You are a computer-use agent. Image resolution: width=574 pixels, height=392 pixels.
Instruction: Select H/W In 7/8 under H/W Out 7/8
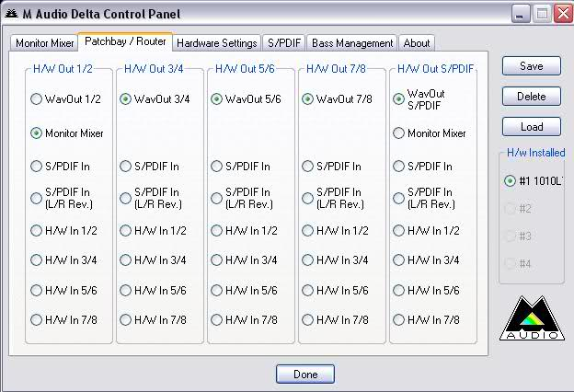[x=308, y=320]
